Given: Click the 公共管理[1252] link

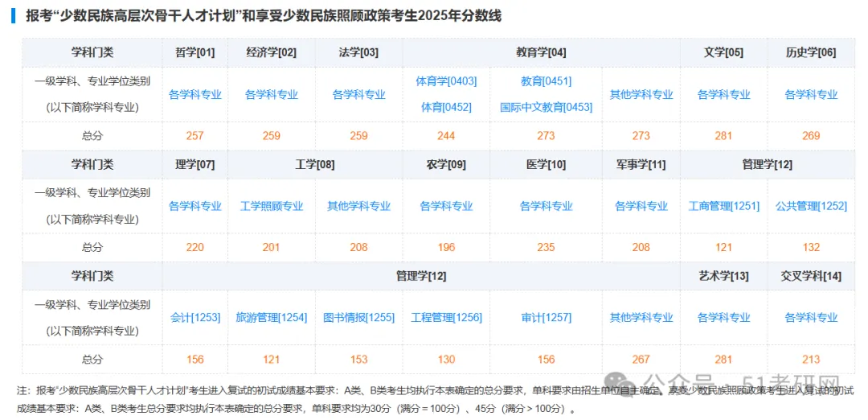Looking at the screenshot, I should pyautogui.click(x=811, y=207).
